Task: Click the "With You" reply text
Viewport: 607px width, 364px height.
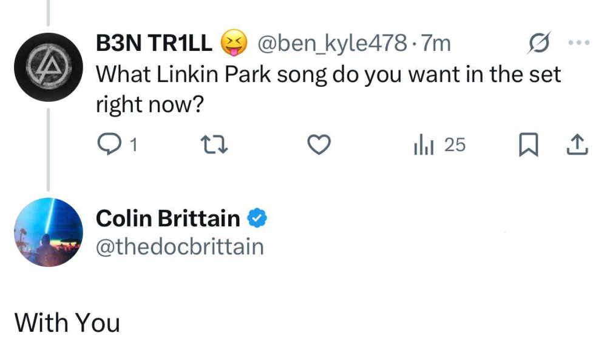Action: (x=67, y=323)
